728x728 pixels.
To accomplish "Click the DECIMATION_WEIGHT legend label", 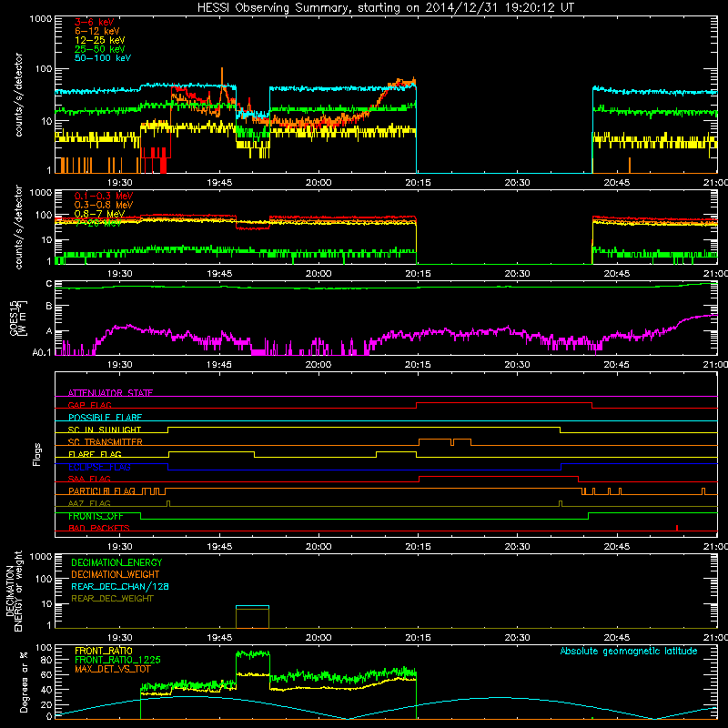I will pos(116,574).
